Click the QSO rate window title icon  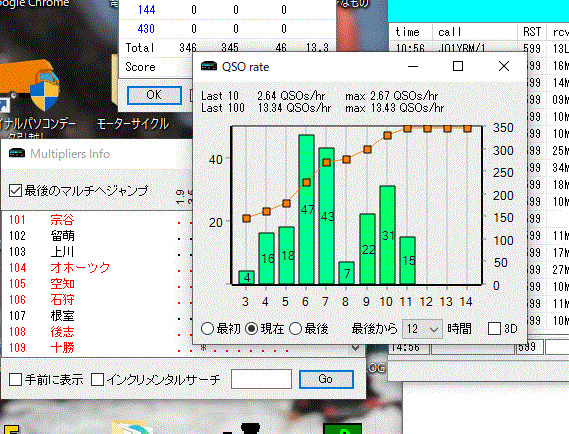pos(209,66)
